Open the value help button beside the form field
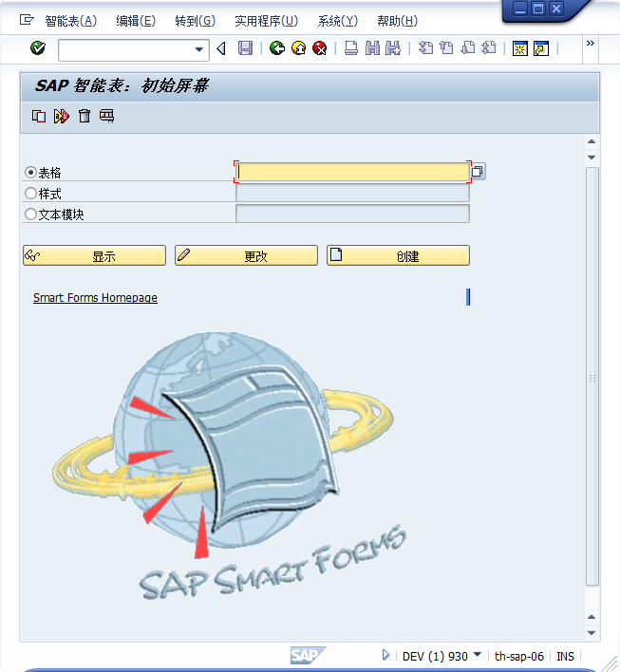Screen dimensions: 620x672 tap(478, 172)
